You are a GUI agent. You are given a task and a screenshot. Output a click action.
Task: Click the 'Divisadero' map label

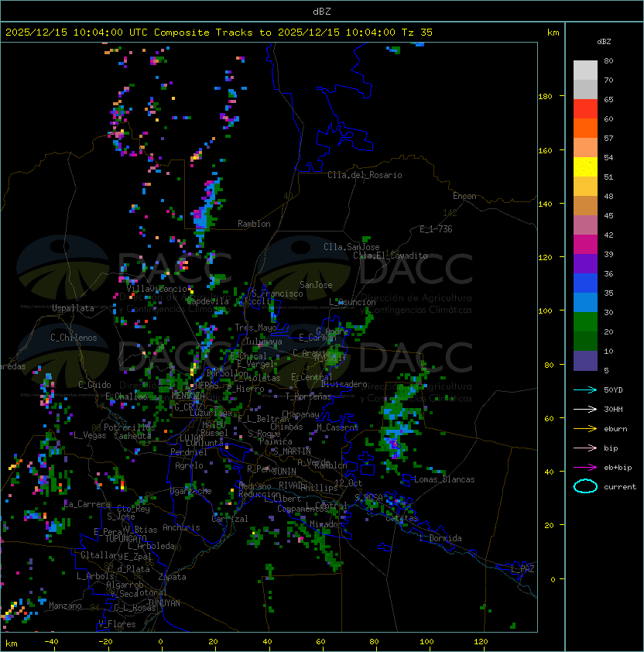click(x=344, y=384)
